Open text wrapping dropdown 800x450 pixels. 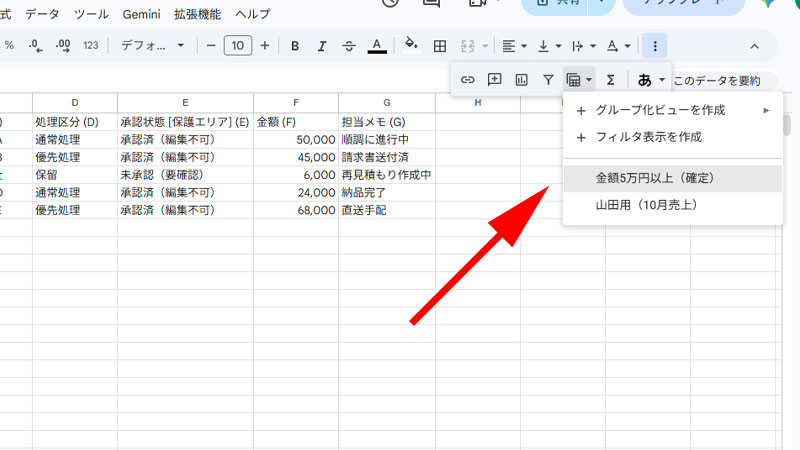click(x=584, y=46)
